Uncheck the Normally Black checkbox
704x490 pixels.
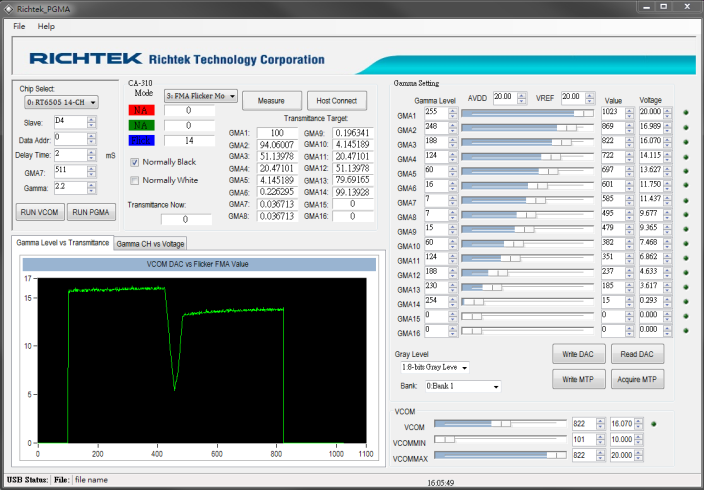click(134, 162)
